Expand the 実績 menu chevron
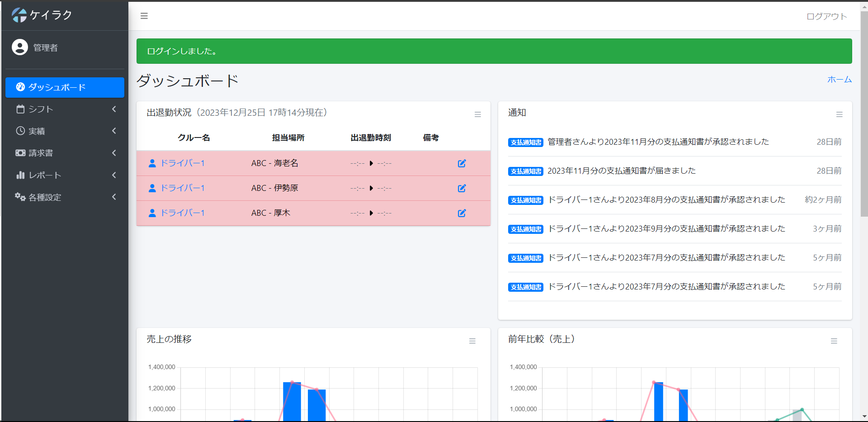 pyautogui.click(x=114, y=131)
